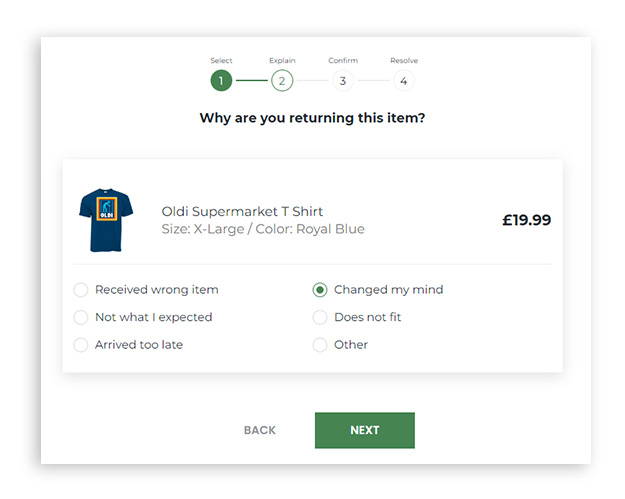Viewport: 625px width, 499px height.
Task: Select Changed my mind radio button
Action: (x=320, y=290)
